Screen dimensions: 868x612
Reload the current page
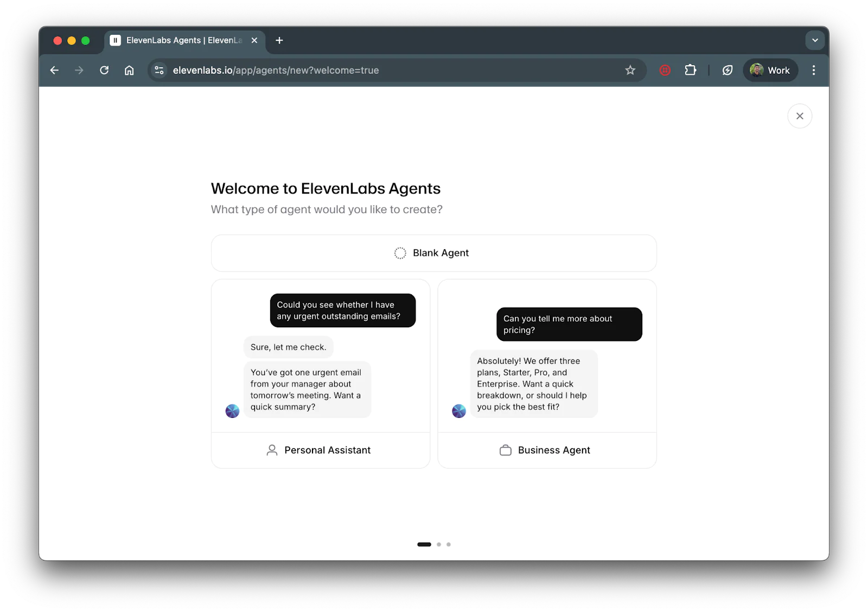104,70
